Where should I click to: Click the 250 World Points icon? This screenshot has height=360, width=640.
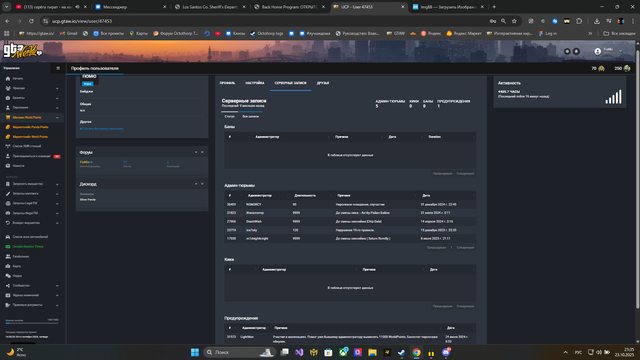click(627, 69)
